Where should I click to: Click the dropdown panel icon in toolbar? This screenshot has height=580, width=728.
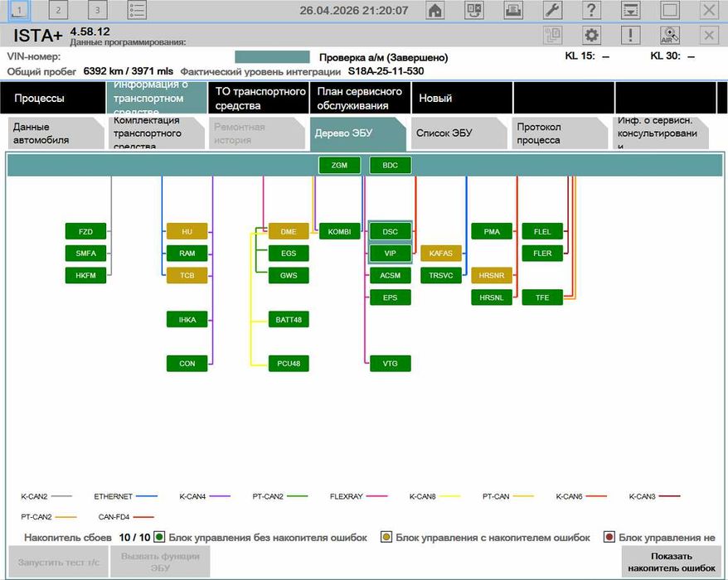pyautogui.click(x=631, y=10)
